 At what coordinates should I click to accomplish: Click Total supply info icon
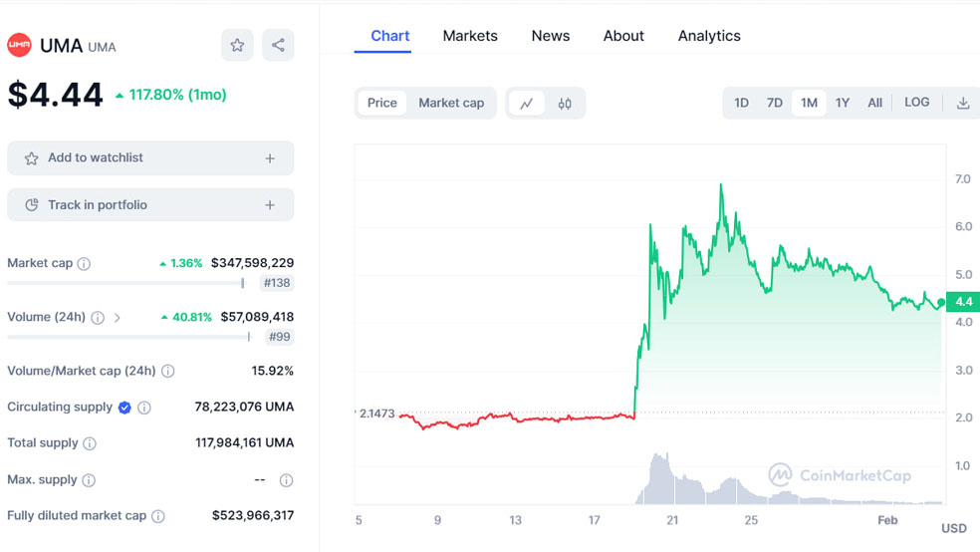pos(90,443)
